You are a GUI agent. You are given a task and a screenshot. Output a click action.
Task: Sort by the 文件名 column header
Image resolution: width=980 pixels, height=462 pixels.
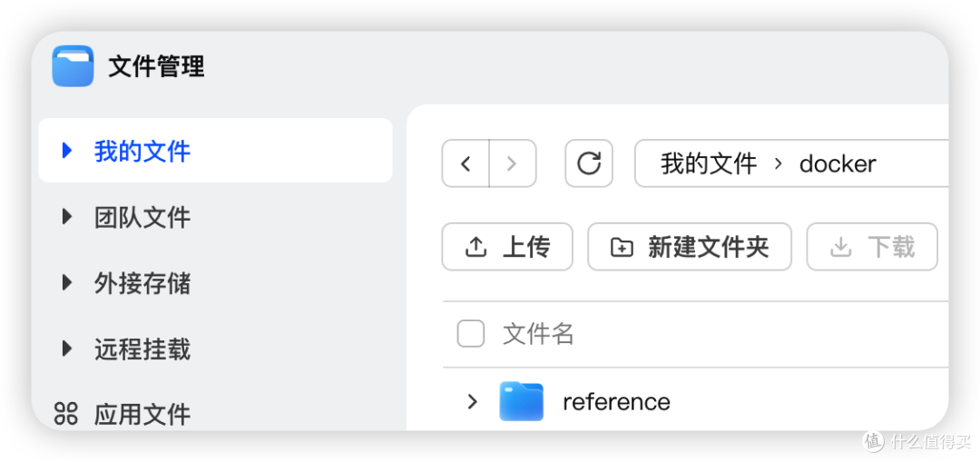[538, 334]
